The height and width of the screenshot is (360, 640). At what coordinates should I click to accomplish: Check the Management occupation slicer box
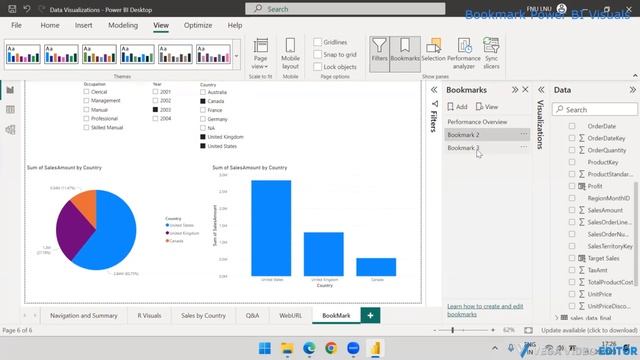(86, 100)
